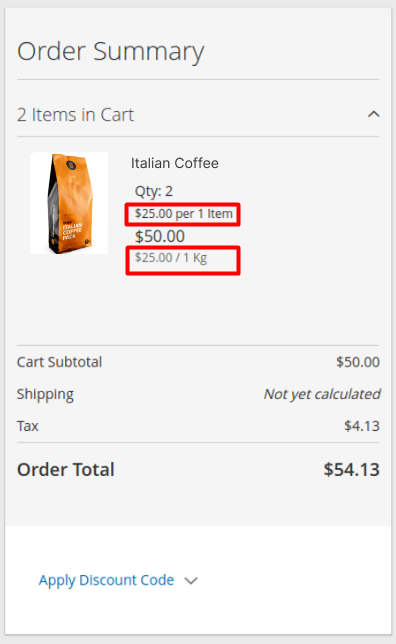Viewport: 396px width, 644px height.
Task: Click the 2 Items in Cart title text
Action: (x=76, y=115)
